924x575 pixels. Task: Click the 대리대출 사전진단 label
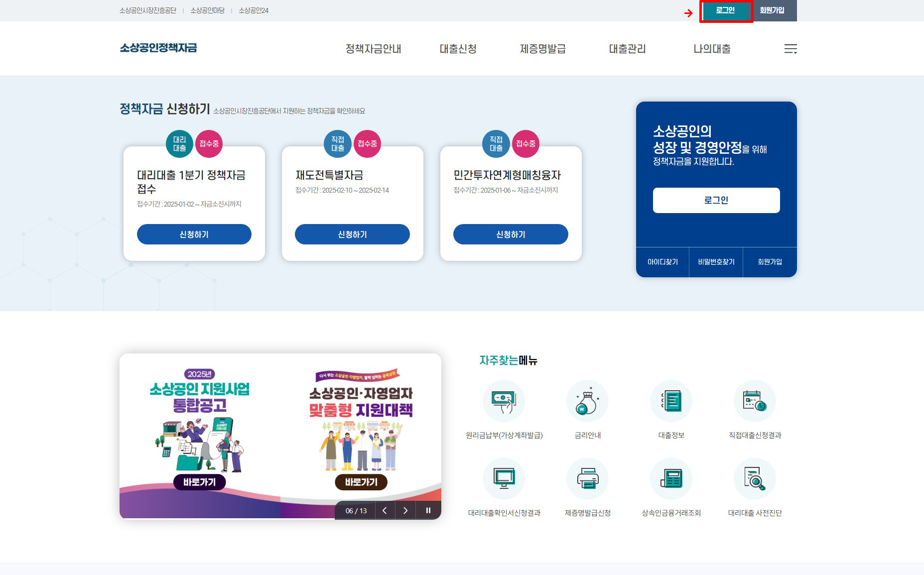(x=755, y=513)
